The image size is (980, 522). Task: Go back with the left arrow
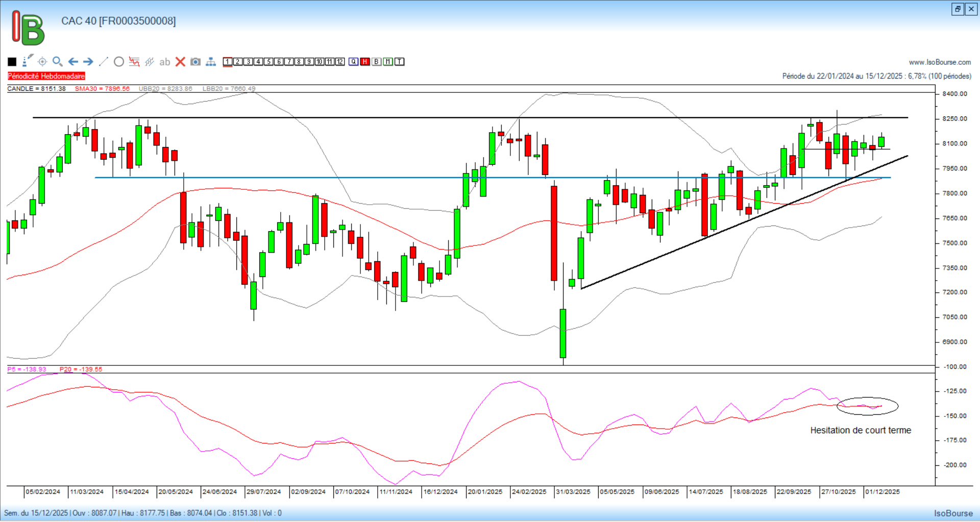click(x=73, y=62)
